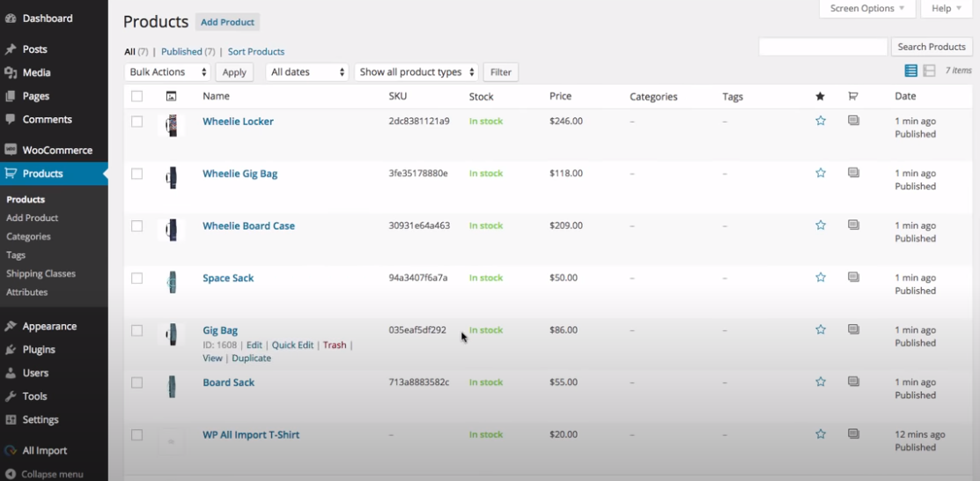Open WooCommerce menu item

click(x=57, y=150)
